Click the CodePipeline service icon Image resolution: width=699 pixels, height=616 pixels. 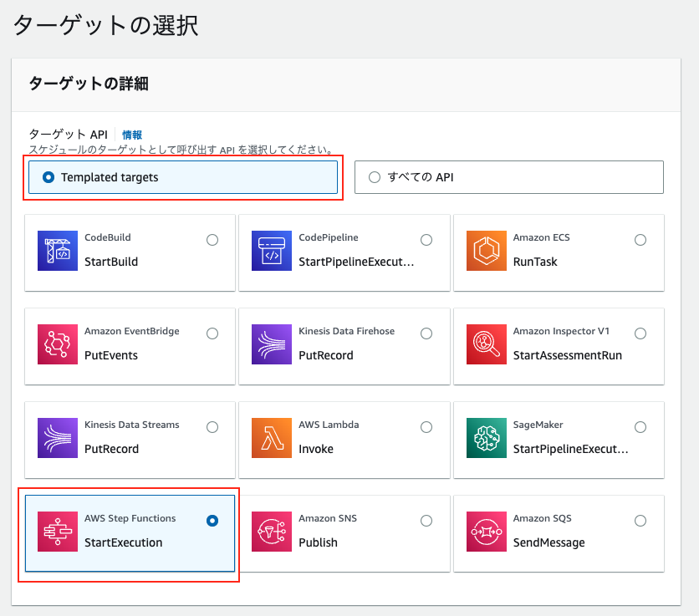pos(272,251)
